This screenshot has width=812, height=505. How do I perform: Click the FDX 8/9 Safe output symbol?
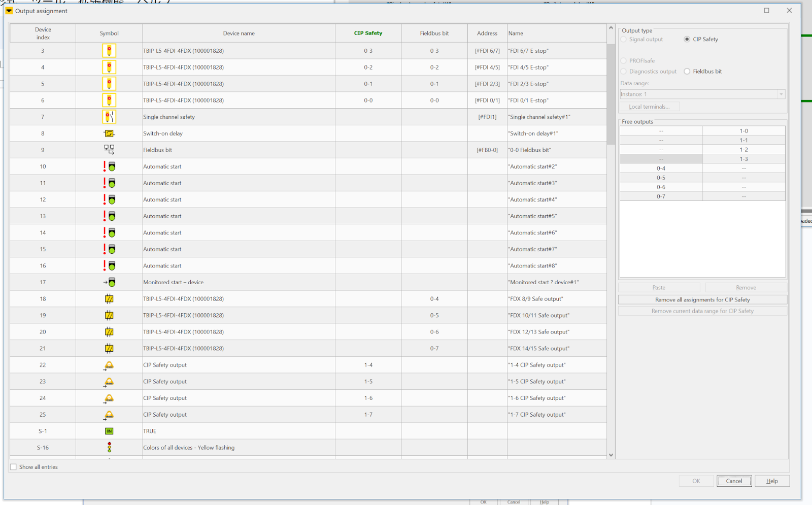coord(109,299)
